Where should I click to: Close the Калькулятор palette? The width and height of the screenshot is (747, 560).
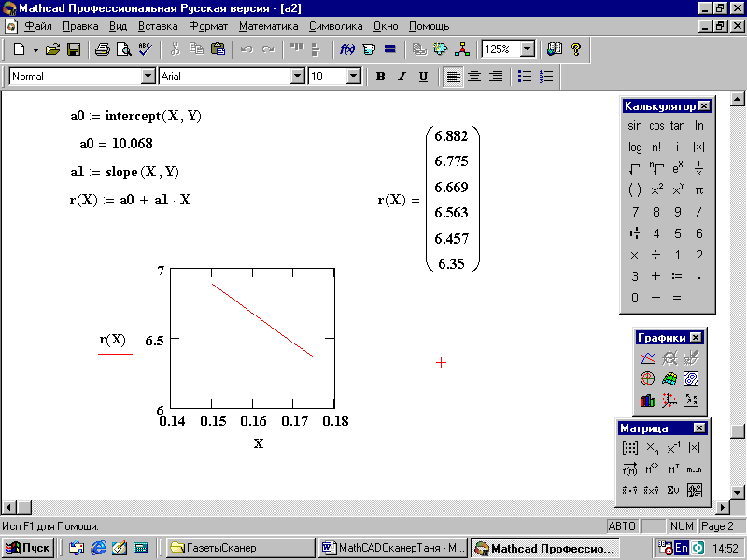tap(704, 105)
